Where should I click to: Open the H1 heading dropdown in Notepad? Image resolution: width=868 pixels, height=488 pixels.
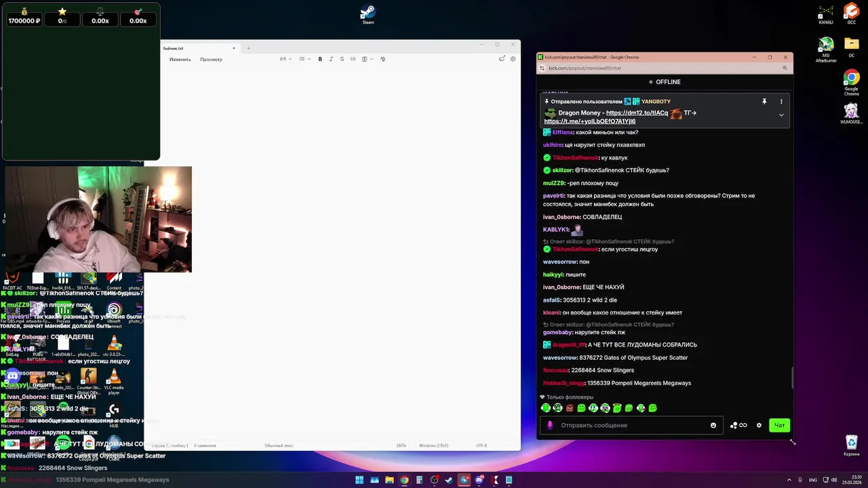[x=285, y=59]
